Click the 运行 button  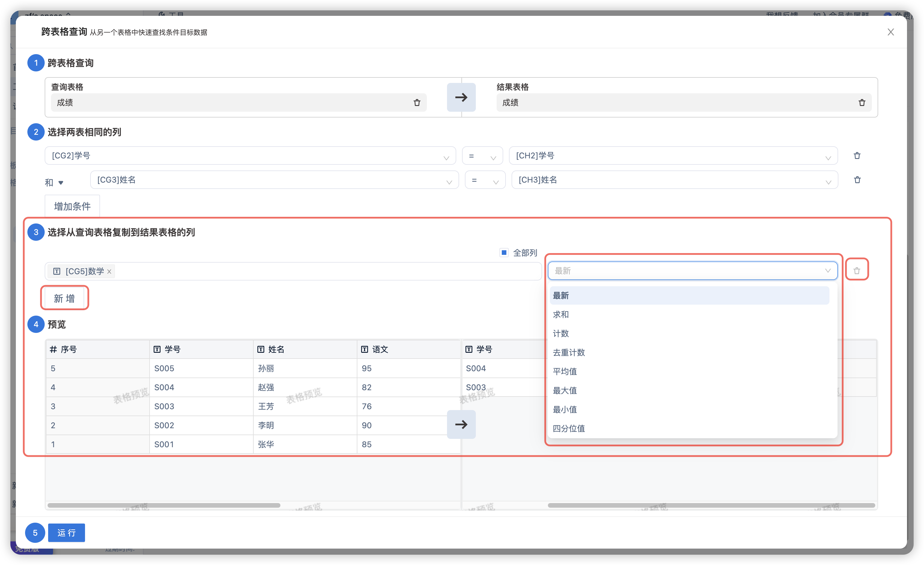[66, 532]
